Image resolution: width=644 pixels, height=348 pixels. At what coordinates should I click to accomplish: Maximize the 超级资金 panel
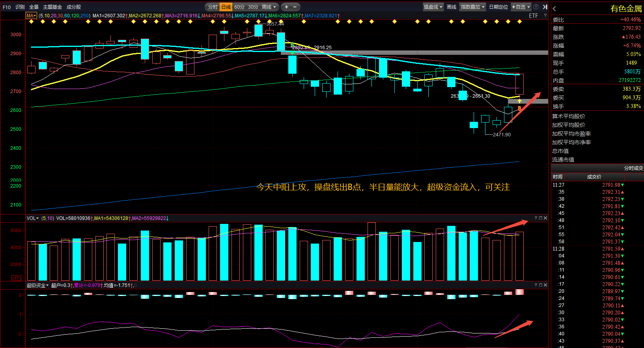coord(541,285)
